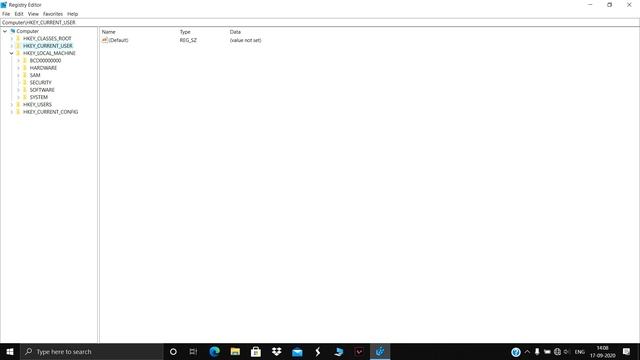Sort by the Data column header
The image size is (640, 360).
[x=235, y=32]
